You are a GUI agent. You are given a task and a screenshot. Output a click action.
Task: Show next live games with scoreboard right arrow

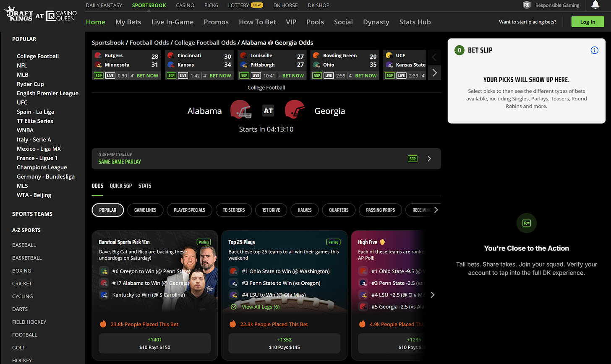tap(435, 73)
